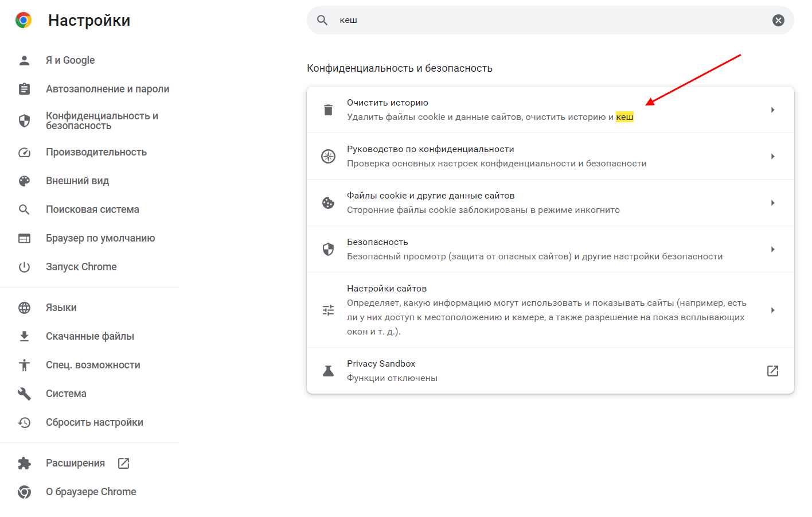Screen dimensions: 812x517
Task: Click the shield icon on the Безопасность row
Action: [x=327, y=248]
